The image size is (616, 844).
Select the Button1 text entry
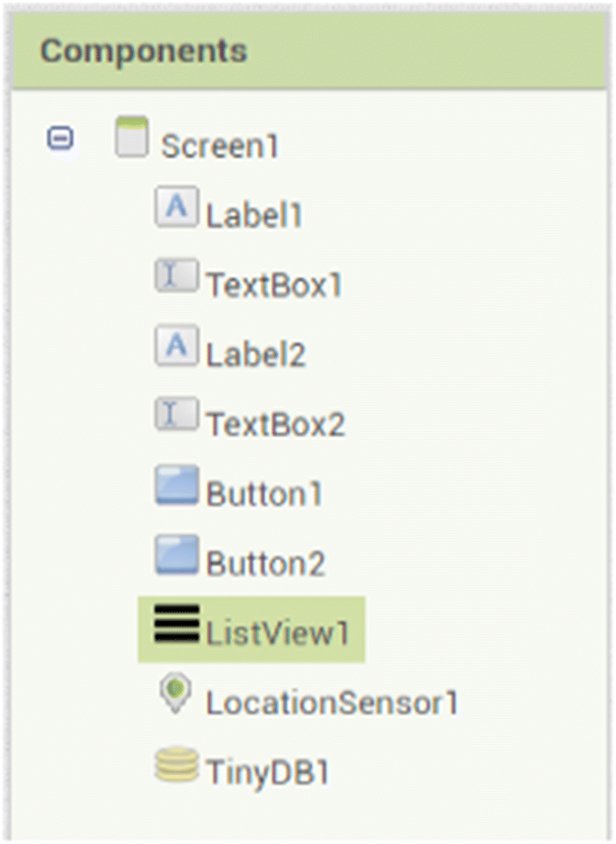point(265,494)
